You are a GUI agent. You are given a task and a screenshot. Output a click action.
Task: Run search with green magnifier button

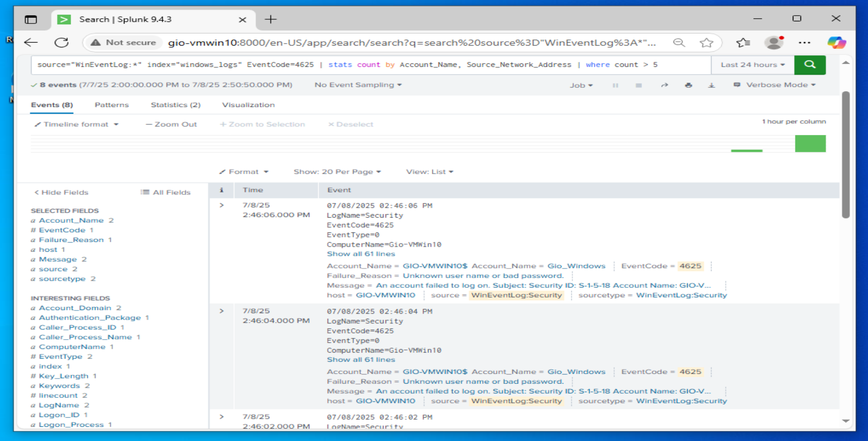(x=810, y=65)
